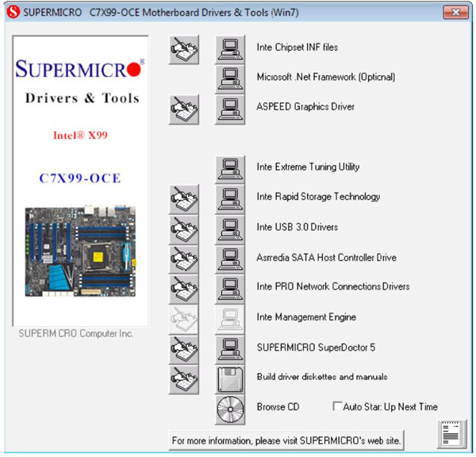Click the Build driver diskettes and manuals label
Viewport: 476px width, 457px height.
click(322, 377)
